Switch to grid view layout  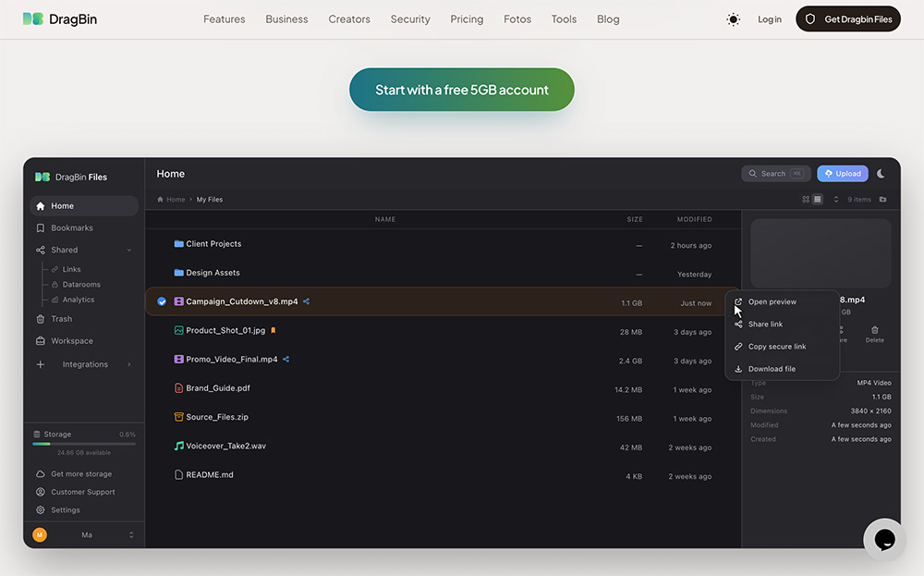click(806, 200)
